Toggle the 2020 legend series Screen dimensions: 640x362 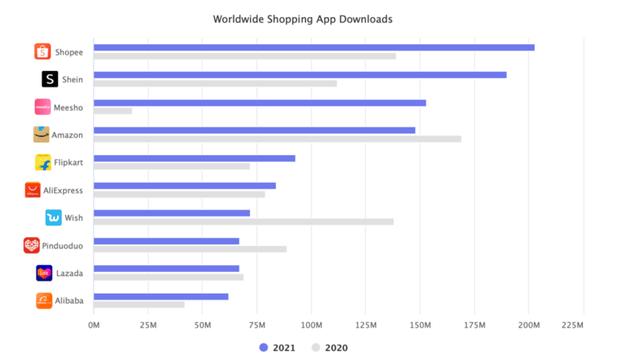(x=330, y=348)
